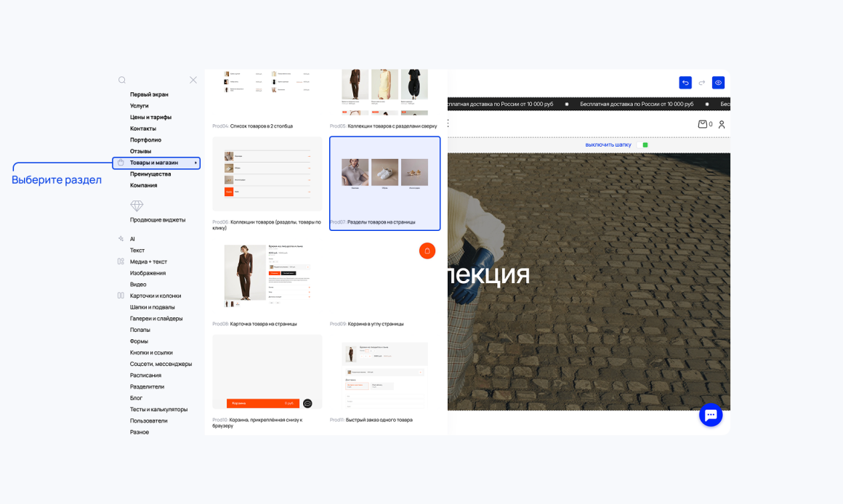Click the orange cart widget icon
Viewport: 843px width, 504px height.
pyautogui.click(x=427, y=251)
